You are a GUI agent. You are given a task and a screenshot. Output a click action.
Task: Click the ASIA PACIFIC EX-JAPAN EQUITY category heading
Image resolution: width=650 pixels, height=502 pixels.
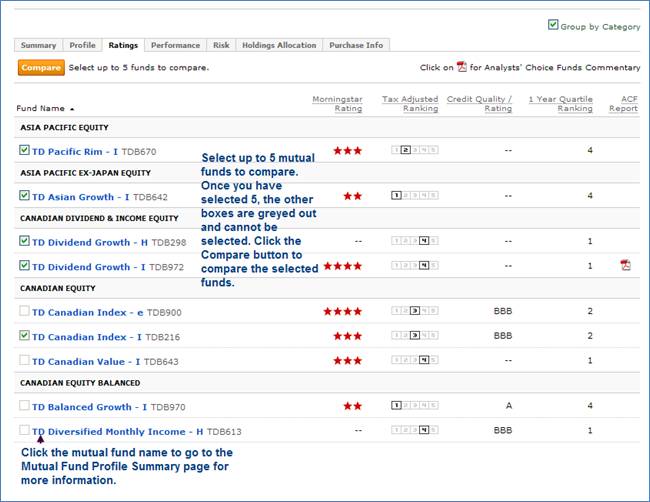(85, 173)
